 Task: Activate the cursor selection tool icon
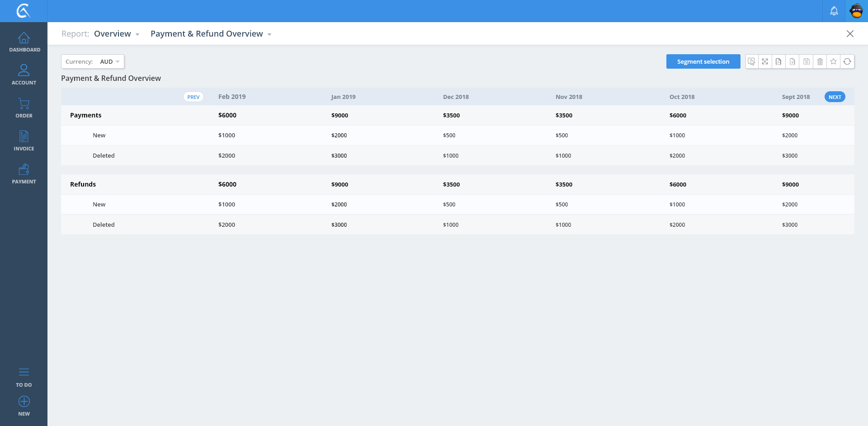pos(751,61)
